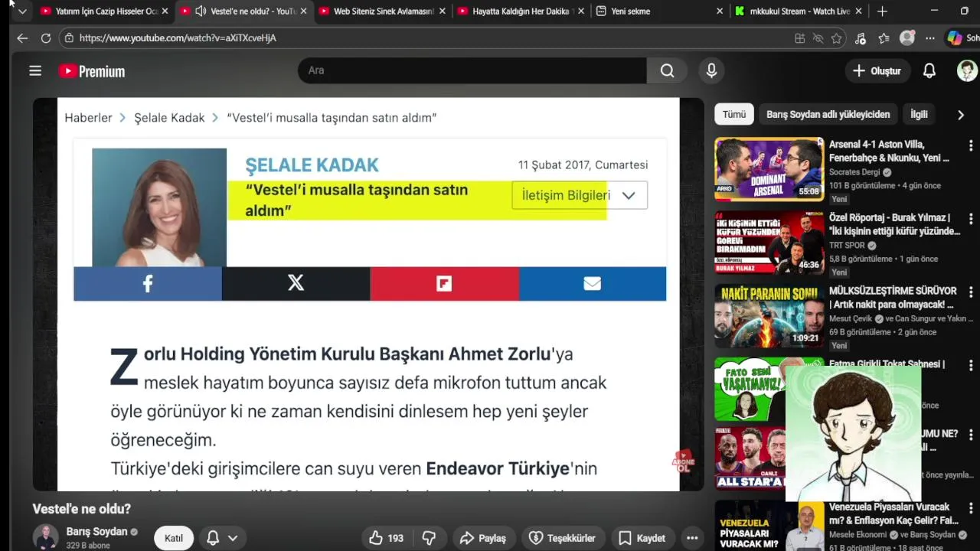Go to the YouTube Premium home logo
This screenshot has width=980, height=551.
pos(92,71)
